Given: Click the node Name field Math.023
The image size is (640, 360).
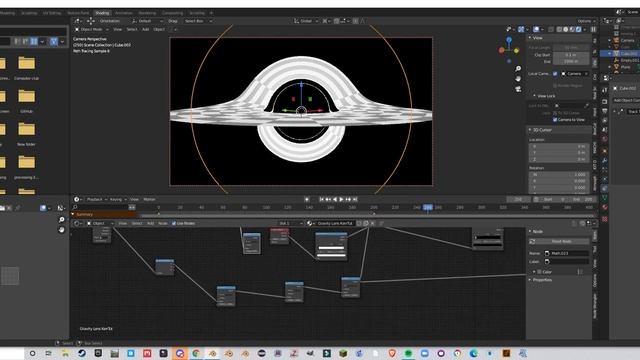Looking at the screenshot, I should (567, 253).
